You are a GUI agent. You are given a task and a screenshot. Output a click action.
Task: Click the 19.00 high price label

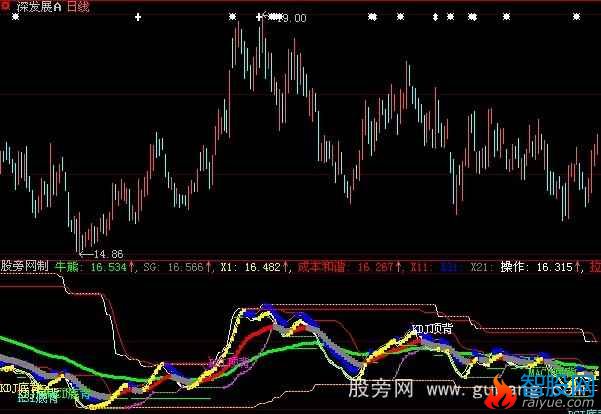pyautogui.click(x=292, y=18)
